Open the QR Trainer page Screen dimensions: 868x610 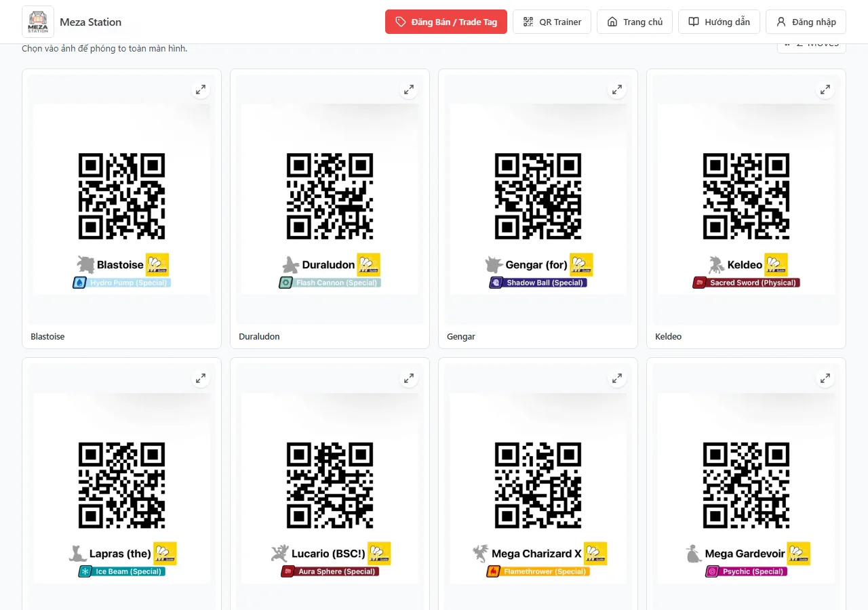[552, 22]
